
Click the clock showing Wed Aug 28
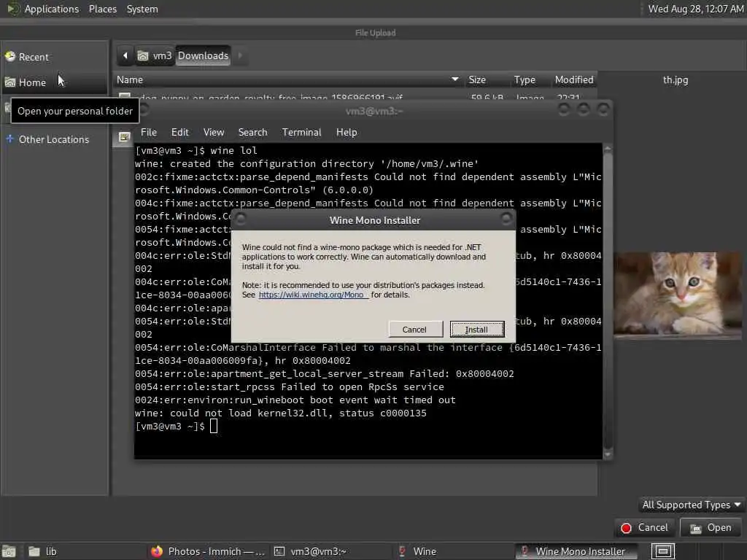coord(696,9)
